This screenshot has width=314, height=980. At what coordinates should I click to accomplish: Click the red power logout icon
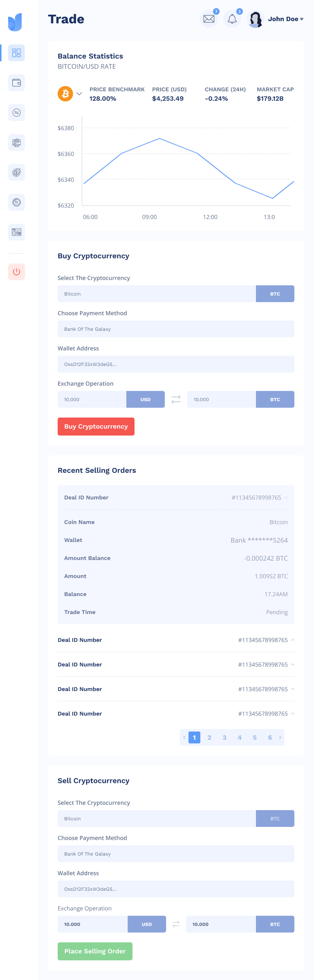tap(16, 271)
